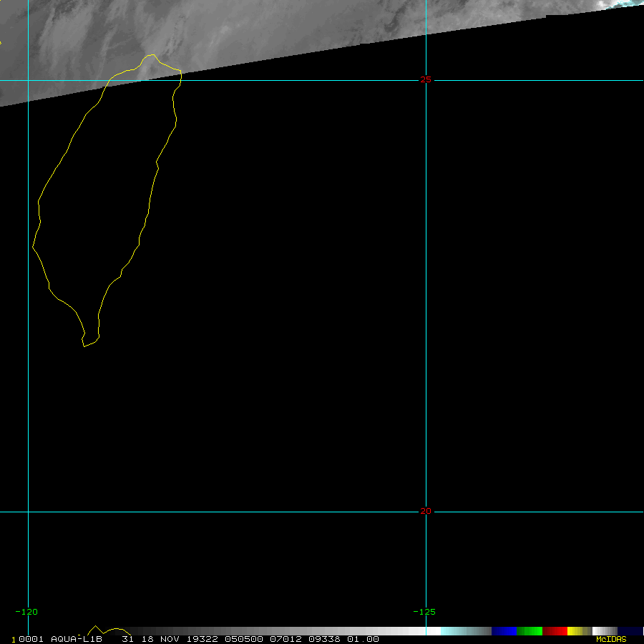This screenshot has width=644, height=644.
Task: Click the 18 NOV date text
Action: pyautogui.click(x=153, y=639)
